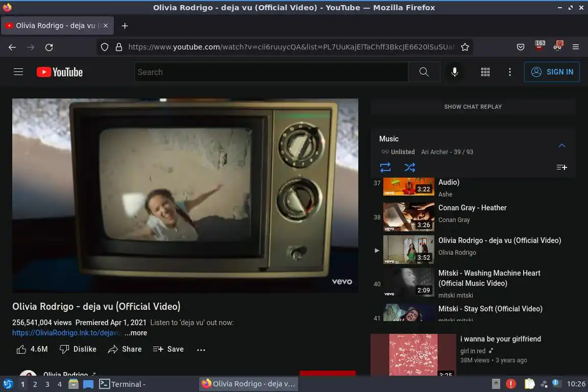
Task: Toggle playlist shuffle
Action: pos(409,167)
